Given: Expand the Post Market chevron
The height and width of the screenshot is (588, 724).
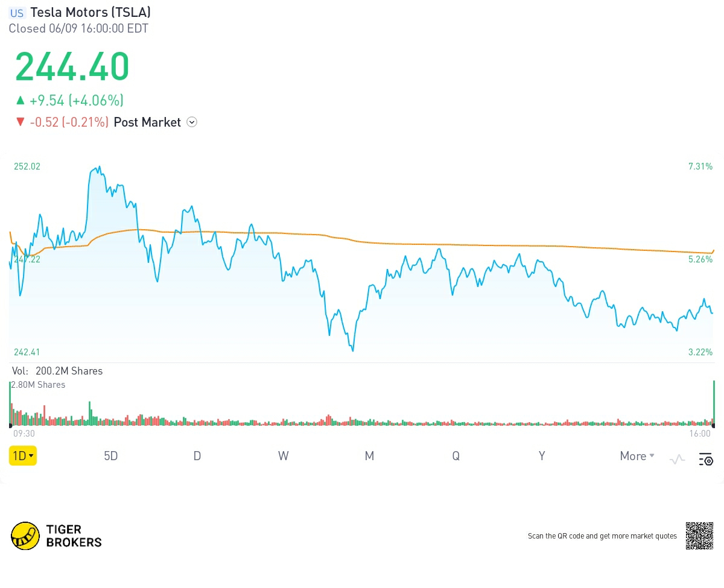Looking at the screenshot, I should point(192,122).
